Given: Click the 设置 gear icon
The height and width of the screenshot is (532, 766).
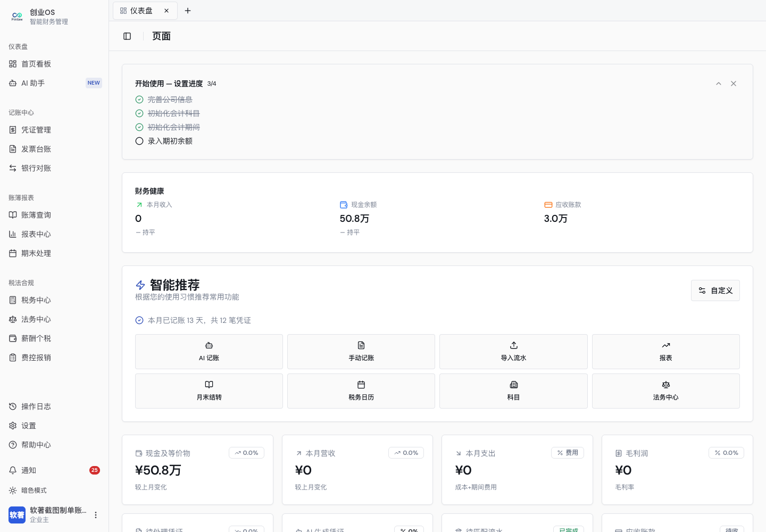Looking at the screenshot, I should point(13,426).
